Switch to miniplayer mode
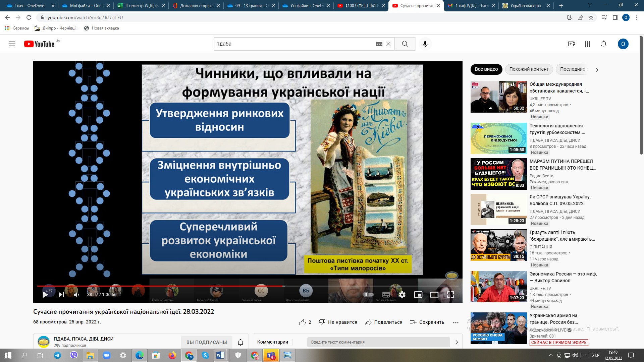Viewport: 644px width, 362px height. (418, 295)
